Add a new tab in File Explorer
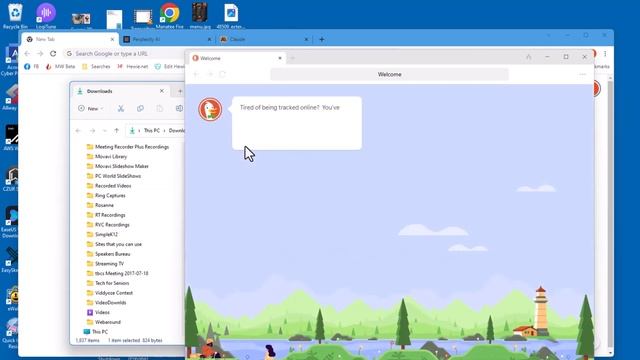 coord(180,91)
